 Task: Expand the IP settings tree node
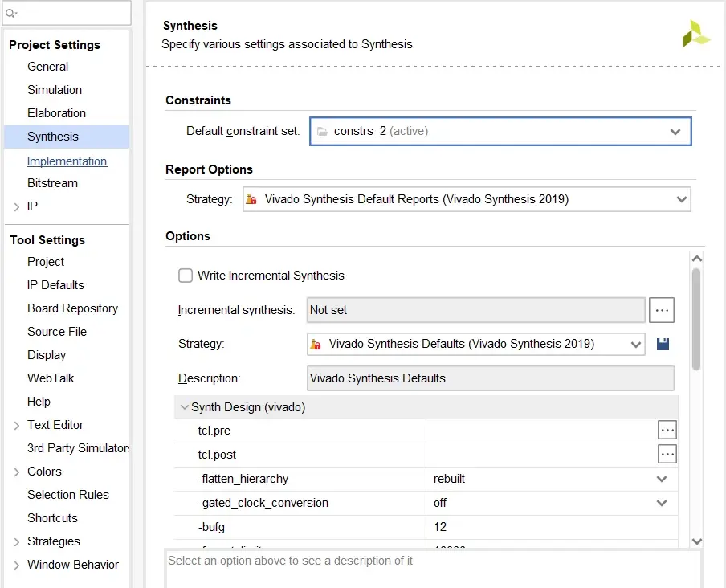pyautogui.click(x=17, y=207)
